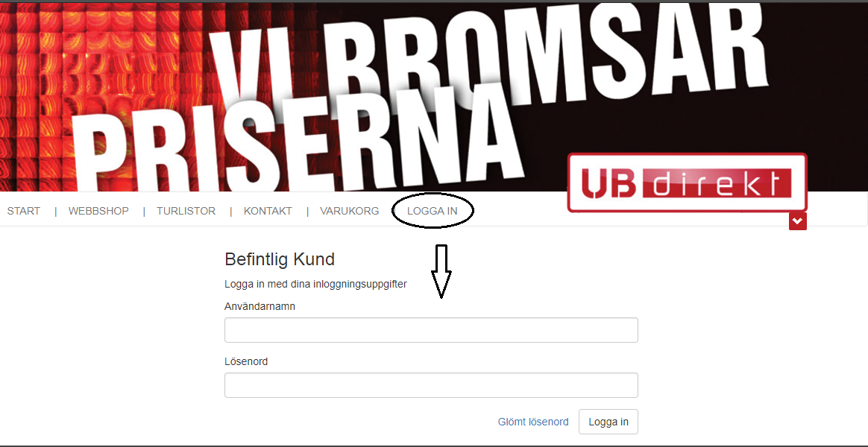Click the UB direkt logo

(x=687, y=183)
